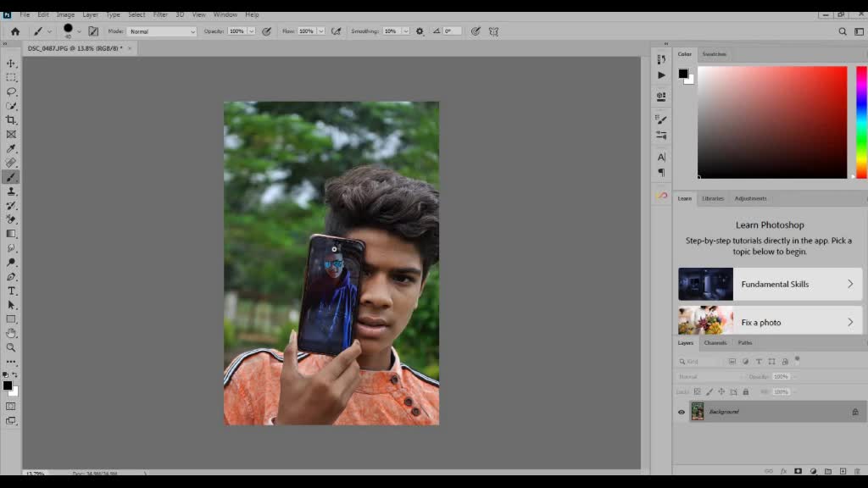Switch to the Libraries tab
This screenshot has width=868, height=488.
(x=713, y=198)
